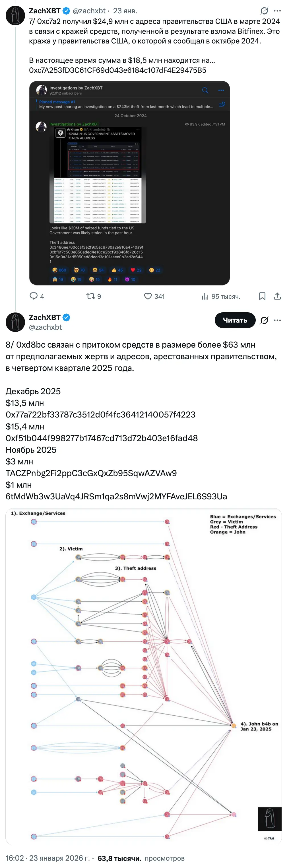Click the verified badge beside the top ZachXBT name
This screenshot has width=287, height=868.
pos(67,11)
